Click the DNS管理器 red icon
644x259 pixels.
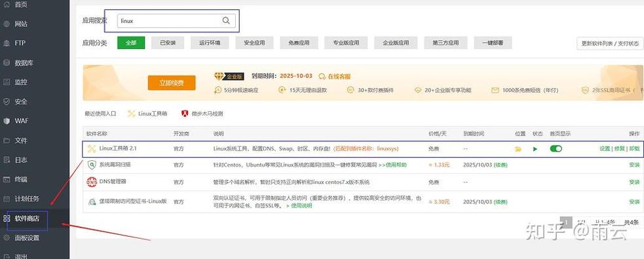point(91,182)
